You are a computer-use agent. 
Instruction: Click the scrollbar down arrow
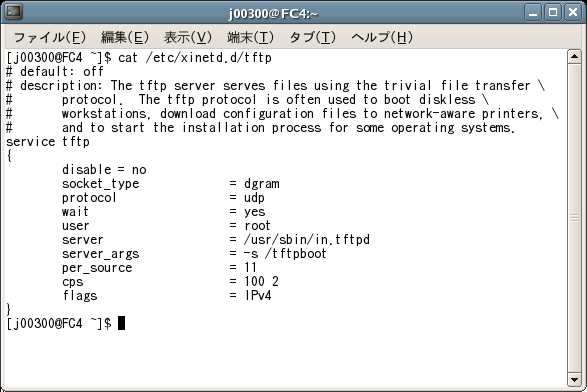point(574,379)
